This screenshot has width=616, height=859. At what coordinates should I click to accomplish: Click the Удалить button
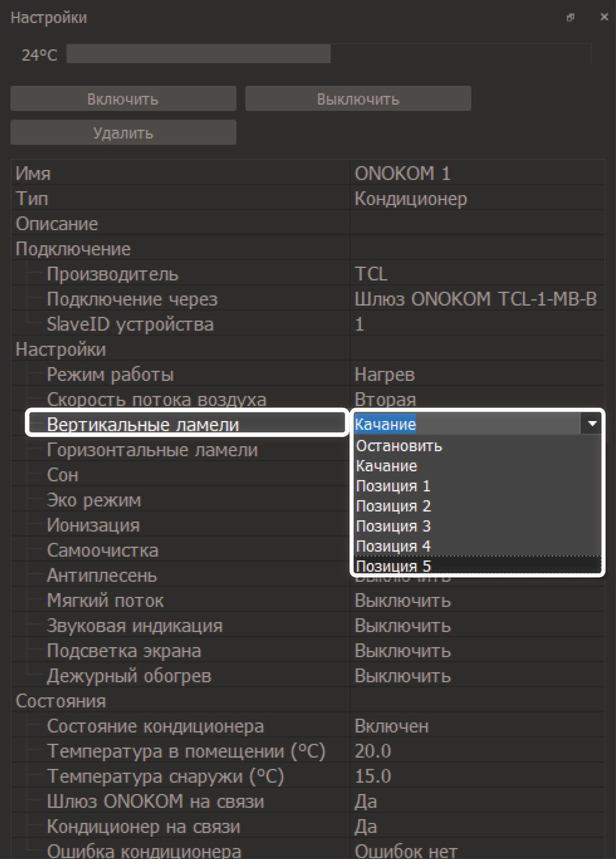click(123, 133)
